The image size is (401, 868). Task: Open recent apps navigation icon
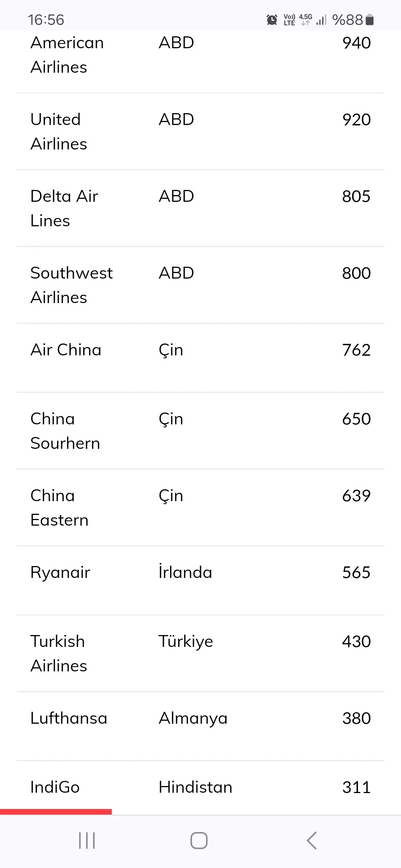(x=87, y=840)
